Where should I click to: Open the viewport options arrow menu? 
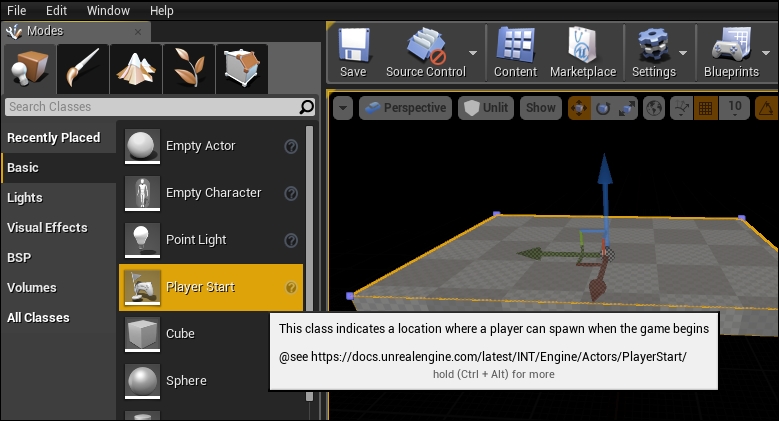click(x=343, y=108)
